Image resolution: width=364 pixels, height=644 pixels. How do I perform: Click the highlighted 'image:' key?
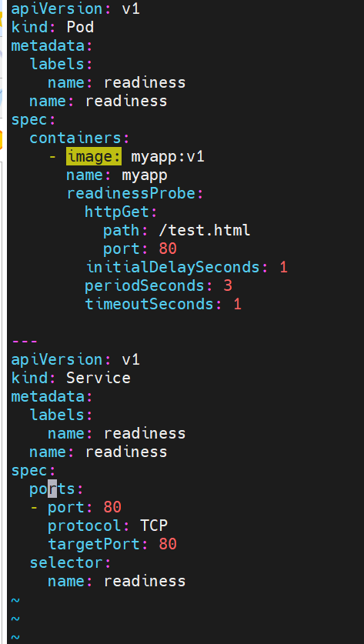94,156
